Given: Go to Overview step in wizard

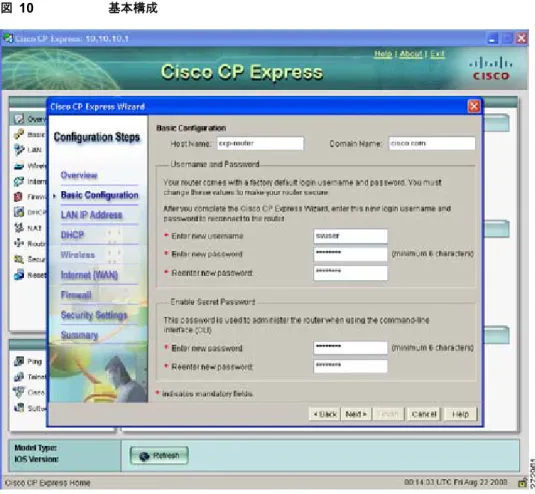Looking at the screenshot, I should pos(79,175).
